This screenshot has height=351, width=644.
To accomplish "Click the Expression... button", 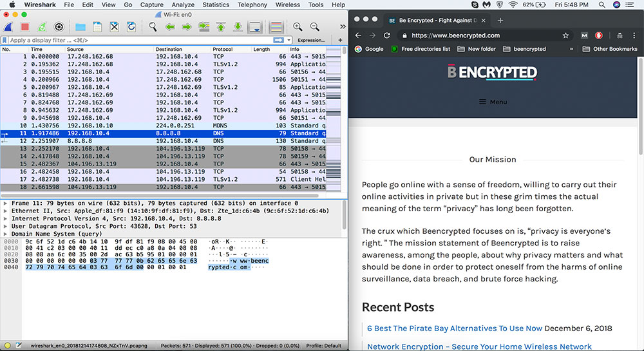I will 311,40.
